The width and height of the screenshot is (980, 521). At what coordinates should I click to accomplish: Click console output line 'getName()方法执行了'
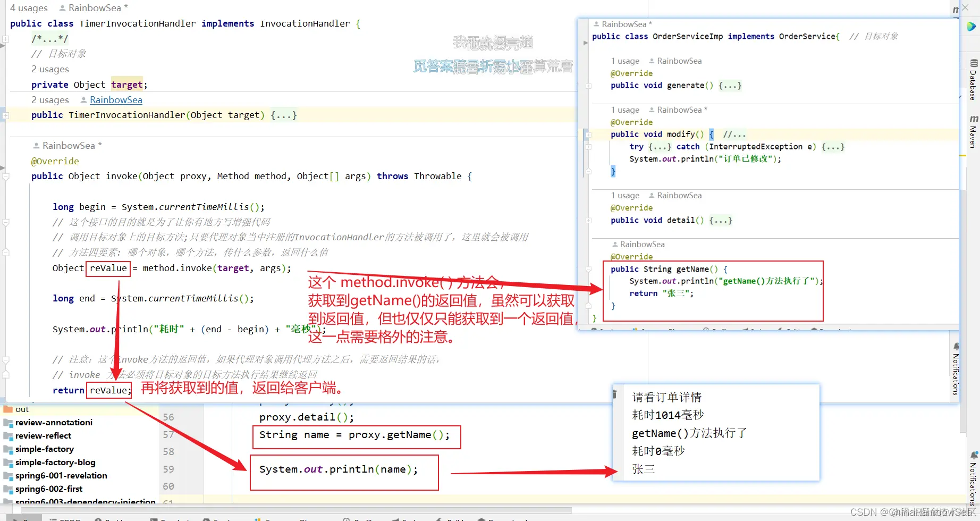coord(690,433)
